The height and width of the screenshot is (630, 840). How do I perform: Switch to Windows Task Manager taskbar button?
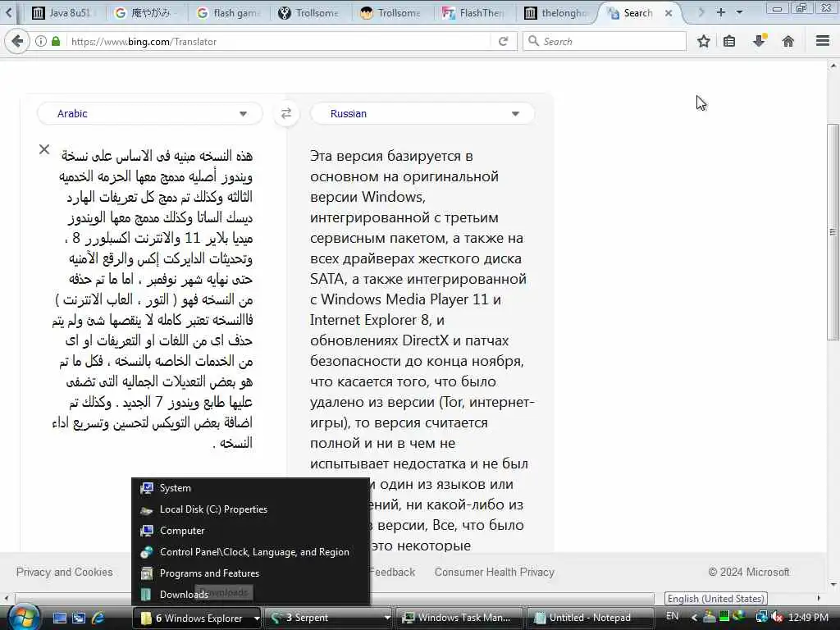pos(459,619)
